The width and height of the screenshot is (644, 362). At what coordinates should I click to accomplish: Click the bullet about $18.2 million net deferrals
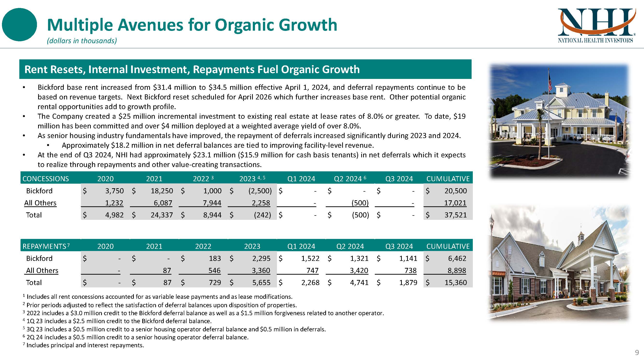(x=218, y=145)
